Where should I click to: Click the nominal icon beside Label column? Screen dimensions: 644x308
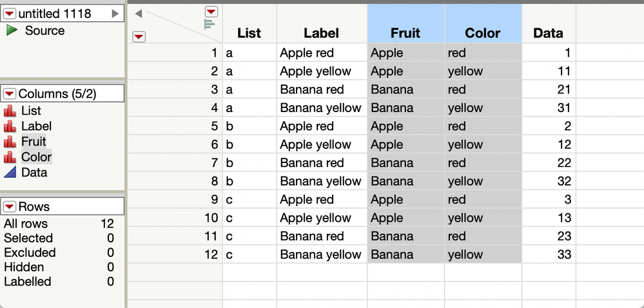click(10, 126)
